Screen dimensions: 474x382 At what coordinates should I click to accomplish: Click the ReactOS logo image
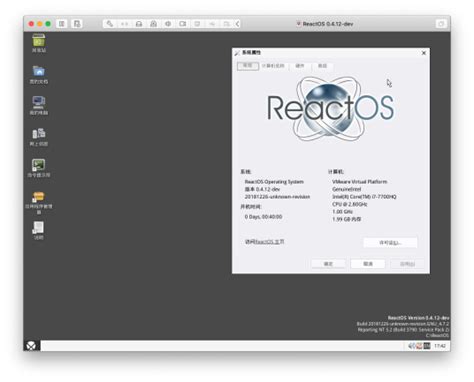pos(330,108)
